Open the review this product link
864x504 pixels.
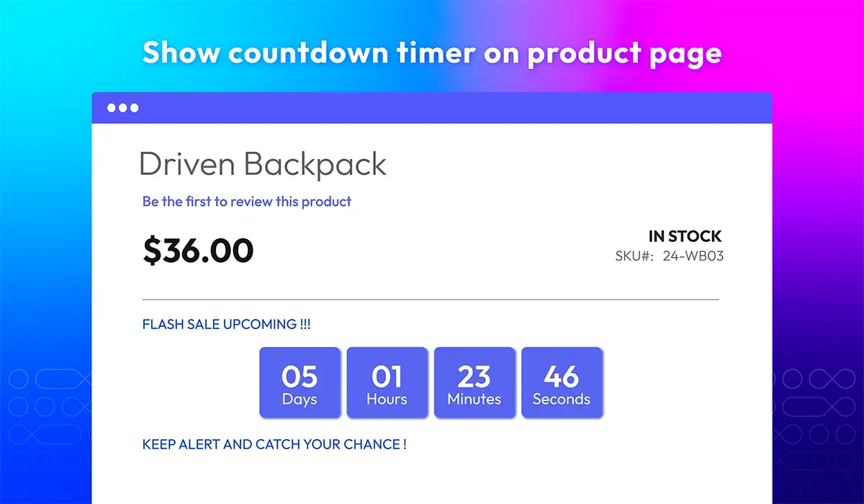point(247,202)
